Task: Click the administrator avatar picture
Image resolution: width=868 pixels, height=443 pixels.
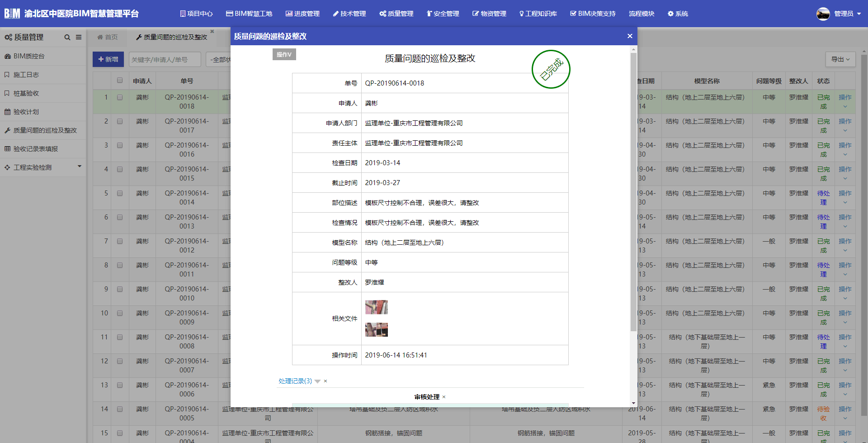Action: 823,14
